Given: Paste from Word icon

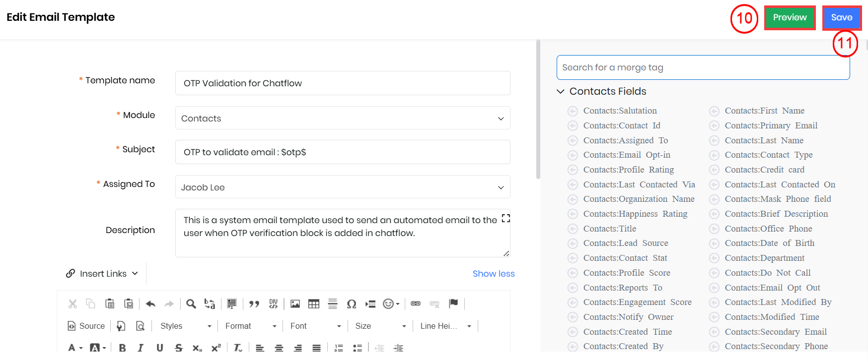Looking at the screenshot, I should click(x=129, y=304).
